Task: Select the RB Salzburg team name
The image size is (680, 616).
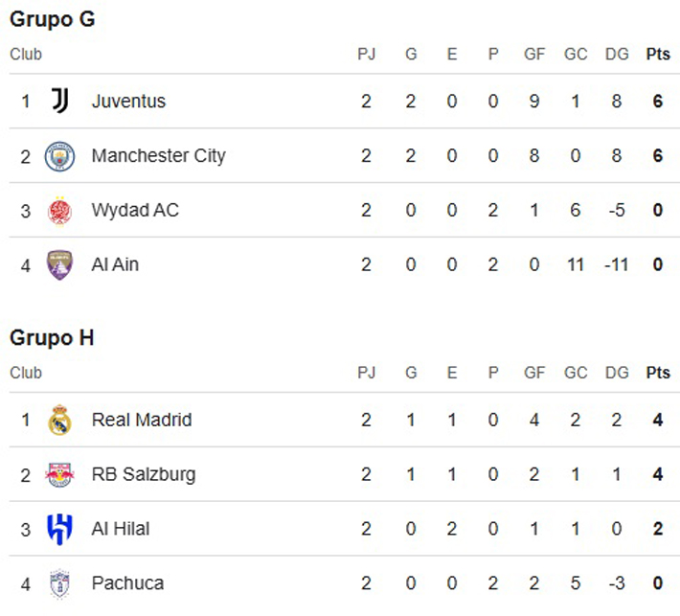Action: click(x=144, y=474)
